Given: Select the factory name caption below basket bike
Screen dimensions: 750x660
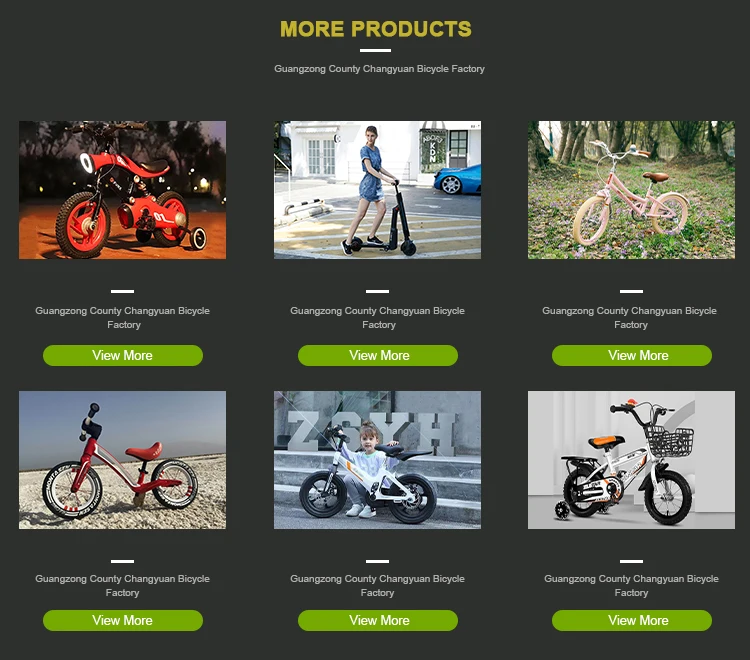Looking at the screenshot, I should click(x=631, y=585).
